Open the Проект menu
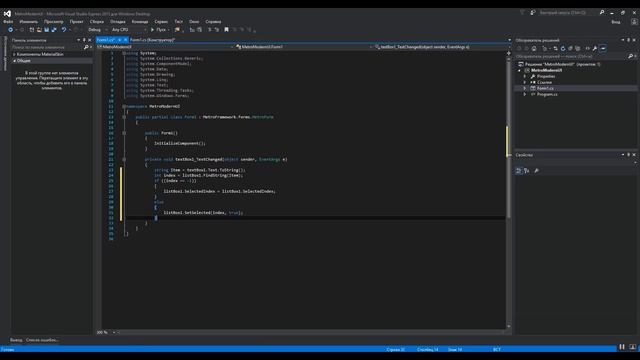The height and width of the screenshot is (360, 640). point(76,22)
